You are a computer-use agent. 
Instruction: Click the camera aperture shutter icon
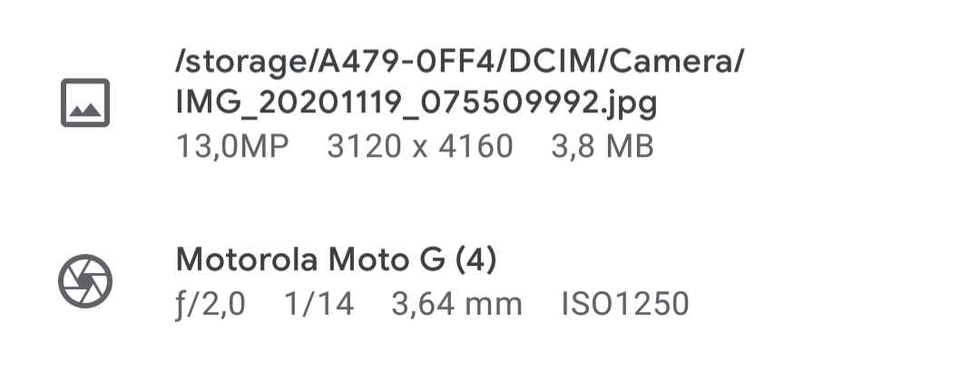click(x=85, y=280)
